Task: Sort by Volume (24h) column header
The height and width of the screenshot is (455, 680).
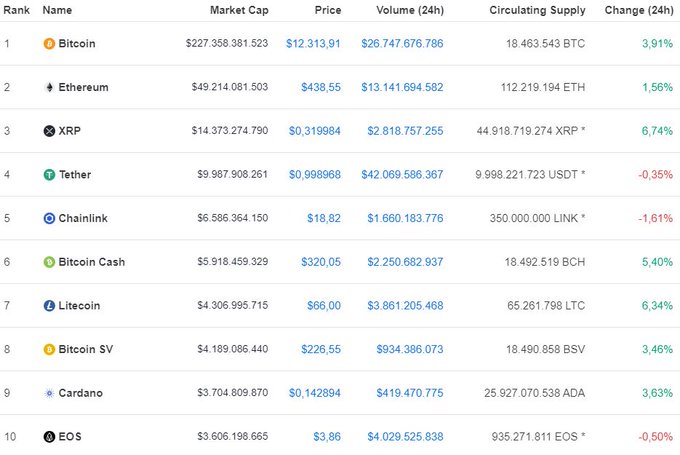Action: (410, 10)
